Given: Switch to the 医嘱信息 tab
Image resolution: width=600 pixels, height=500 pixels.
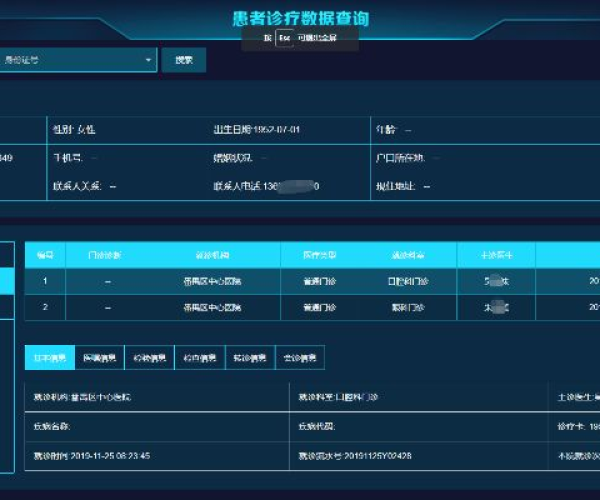Looking at the screenshot, I should coord(99,358).
